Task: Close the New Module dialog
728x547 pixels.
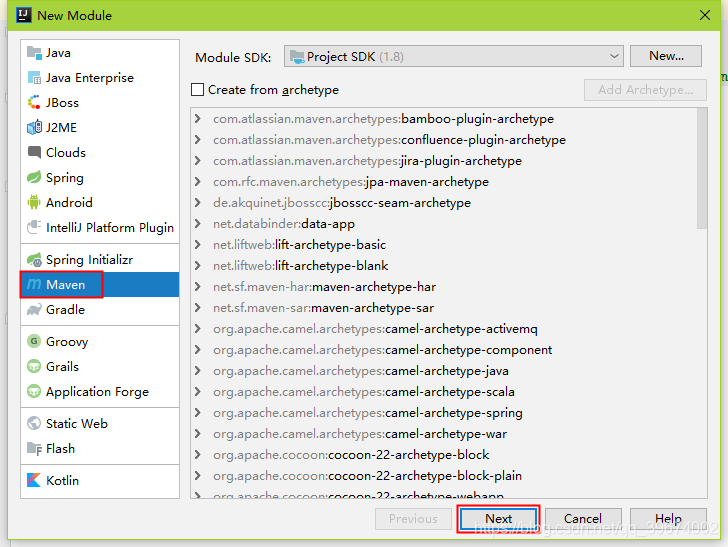Action: tap(705, 15)
